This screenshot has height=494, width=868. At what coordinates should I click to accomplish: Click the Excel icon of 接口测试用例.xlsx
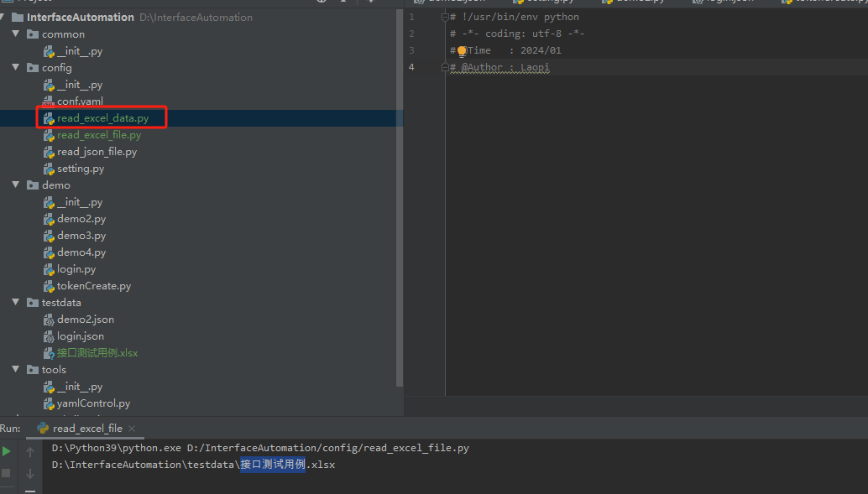coord(48,352)
